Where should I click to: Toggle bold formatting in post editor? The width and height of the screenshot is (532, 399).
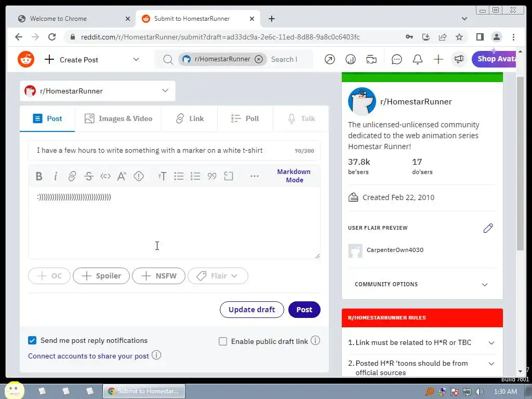point(39,176)
